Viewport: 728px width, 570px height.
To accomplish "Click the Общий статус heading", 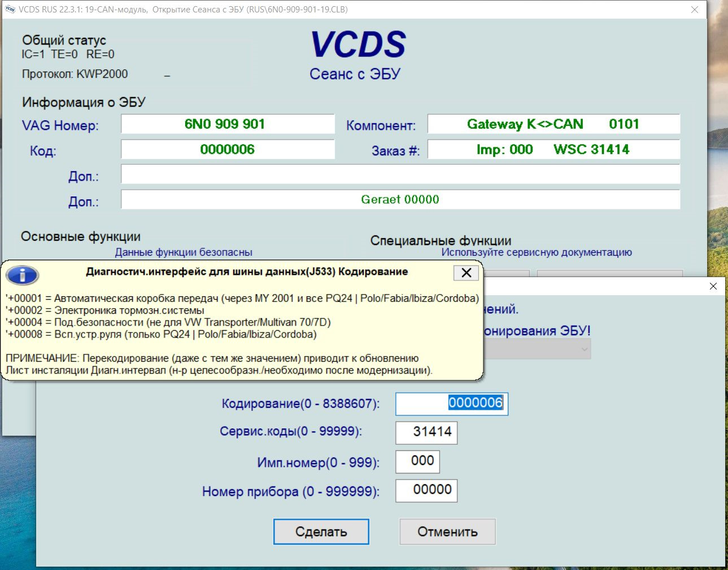I will click(64, 40).
